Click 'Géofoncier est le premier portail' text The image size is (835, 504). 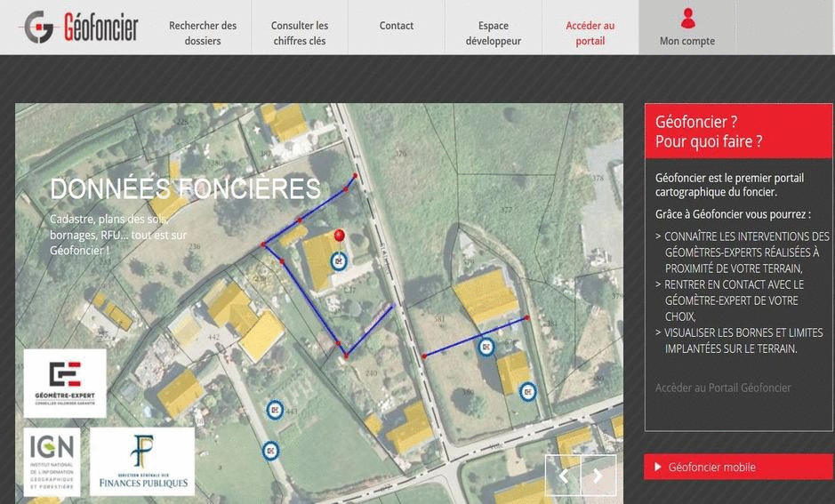coord(729,185)
